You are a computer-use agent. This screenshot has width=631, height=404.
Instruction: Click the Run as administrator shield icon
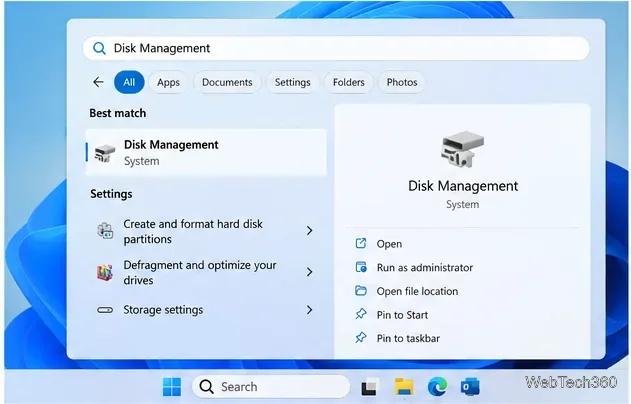coord(361,267)
